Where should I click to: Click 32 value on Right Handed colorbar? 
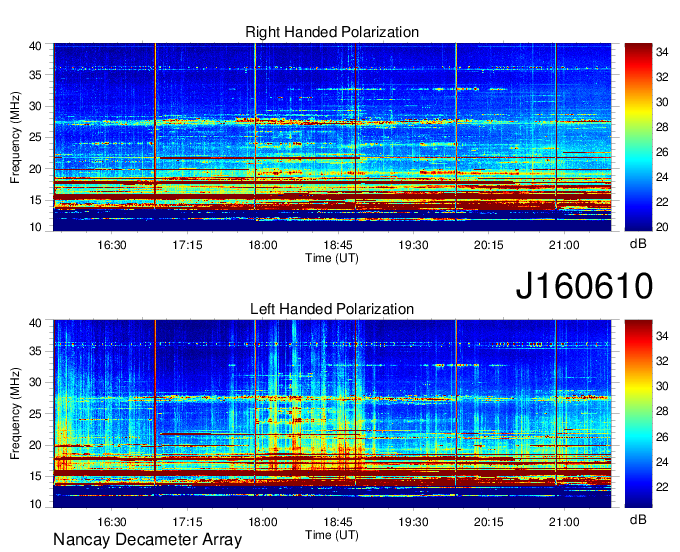tap(662, 77)
